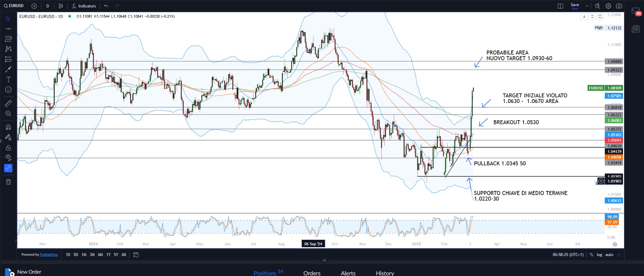Toggle hide all drawings eye icon
The image size is (644, 276).
tap(8, 157)
